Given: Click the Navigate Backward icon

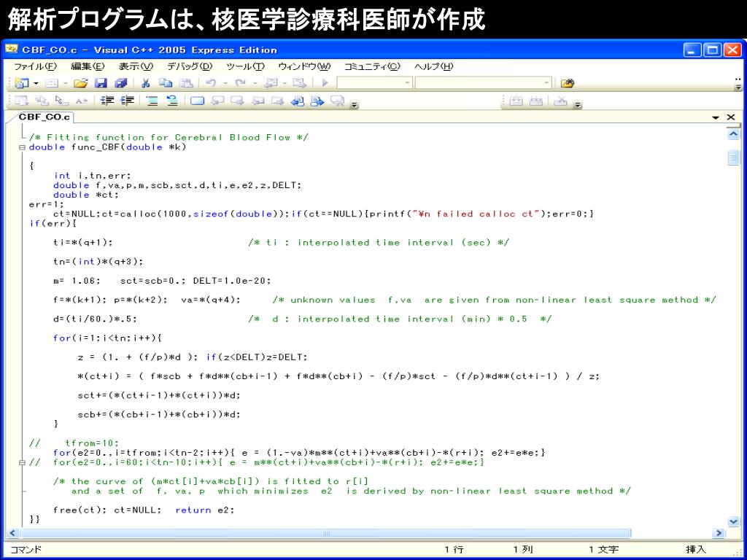Looking at the screenshot, I should (x=270, y=83).
